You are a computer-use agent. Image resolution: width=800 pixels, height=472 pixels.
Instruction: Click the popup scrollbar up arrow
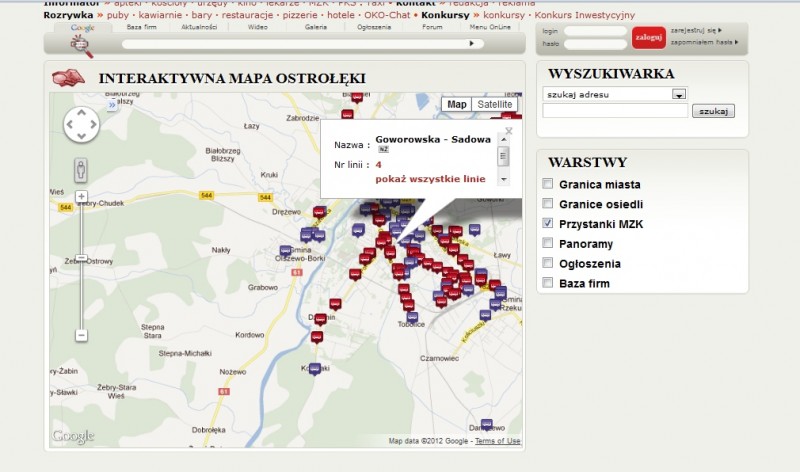pyautogui.click(x=504, y=139)
